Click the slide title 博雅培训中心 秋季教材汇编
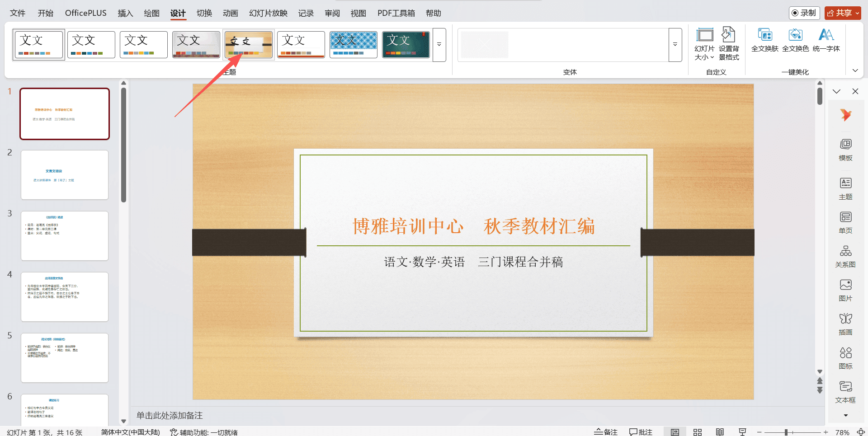868x436 pixels. [473, 226]
